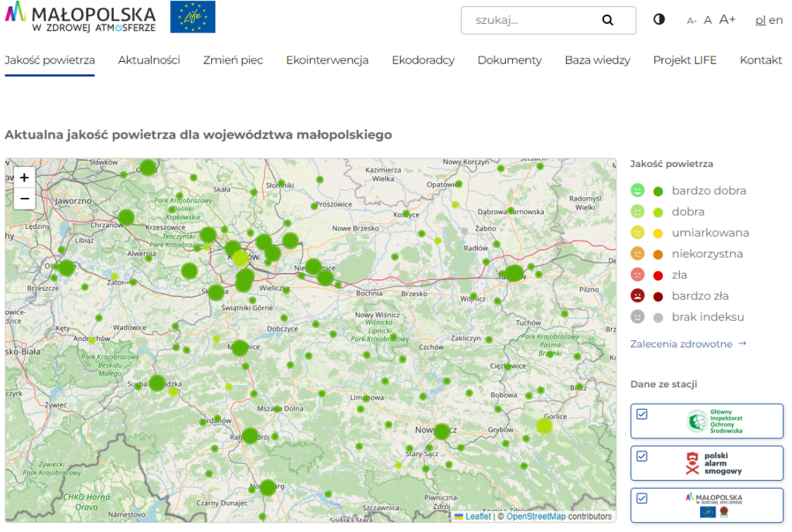
Task: Switch language to English
Action: pyautogui.click(x=776, y=20)
